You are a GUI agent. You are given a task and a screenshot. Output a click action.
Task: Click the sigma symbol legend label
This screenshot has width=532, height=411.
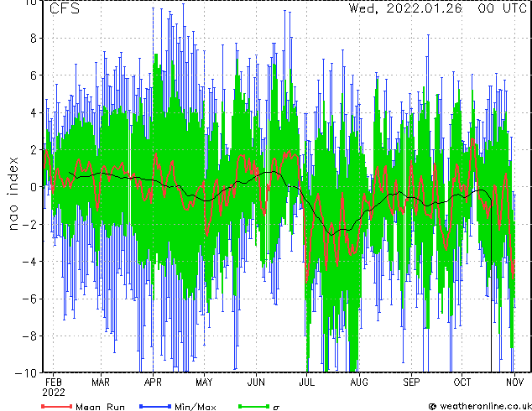276,408
